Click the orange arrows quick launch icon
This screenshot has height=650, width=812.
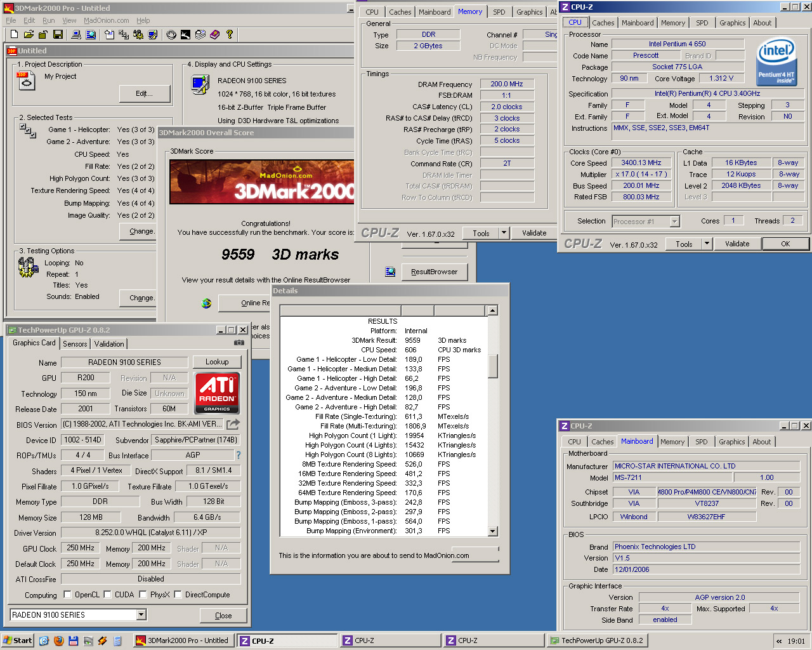(x=102, y=640)
